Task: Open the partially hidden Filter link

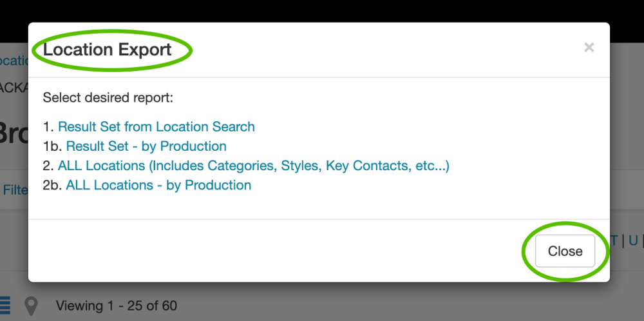Action: coord(15,190)
